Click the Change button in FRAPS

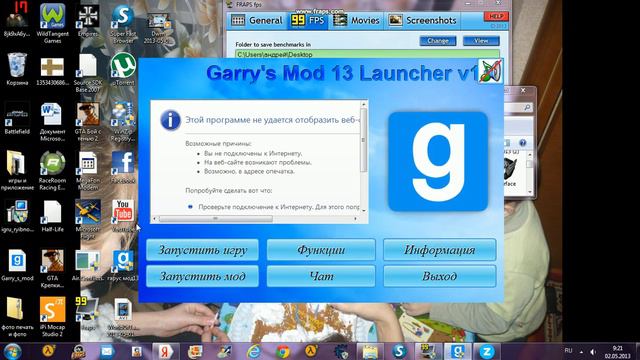(x=438, y=41)
